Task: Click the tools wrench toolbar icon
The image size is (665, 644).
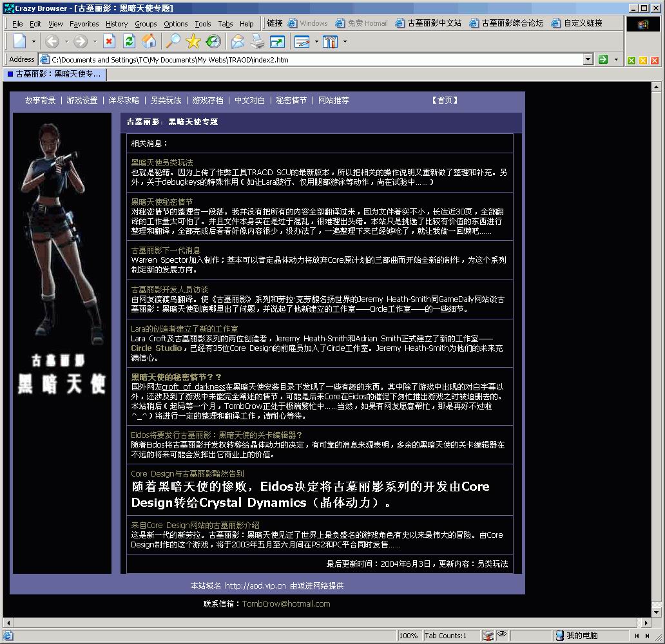Action: (330, 41)
